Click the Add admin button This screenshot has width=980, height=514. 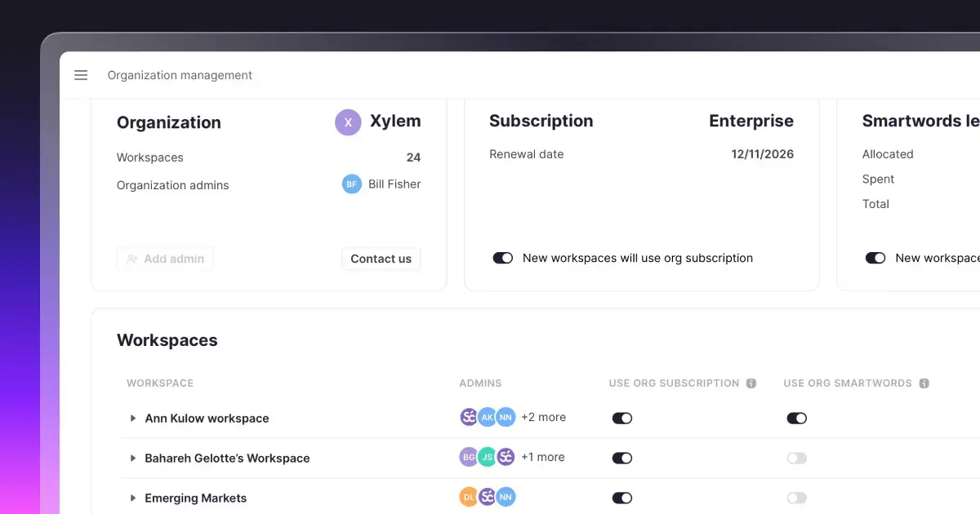click(x=165, y=259)
